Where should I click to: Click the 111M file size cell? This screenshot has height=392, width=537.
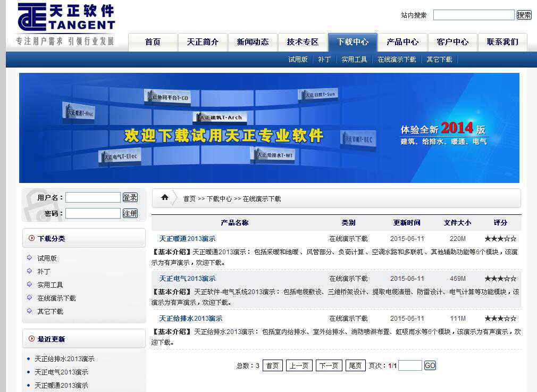pyautogui.click(x=458, y=318)
